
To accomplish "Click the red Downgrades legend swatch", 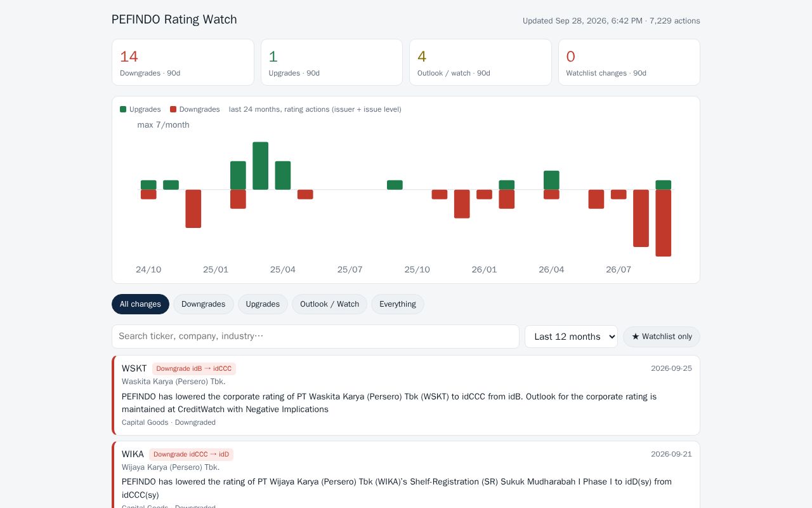I will 173,109.
